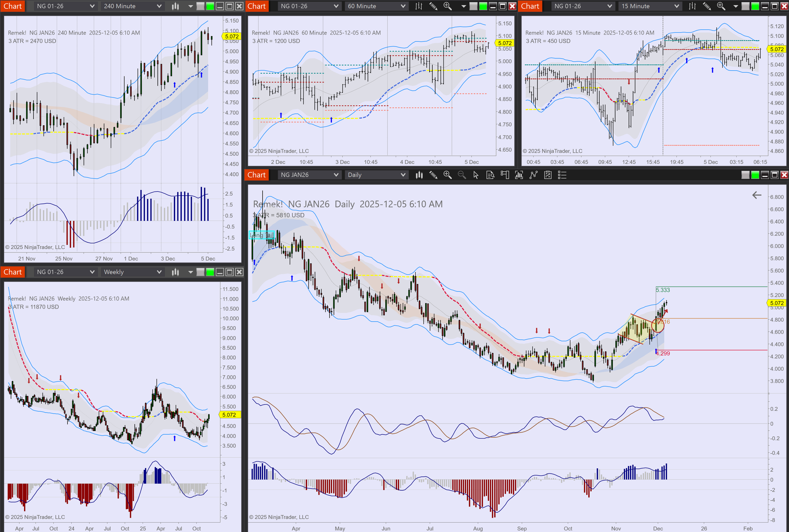Open Data Box icon in Daily chart toolbar
Image resolution: width=789 pixels, height=532 pixels.
490,175
